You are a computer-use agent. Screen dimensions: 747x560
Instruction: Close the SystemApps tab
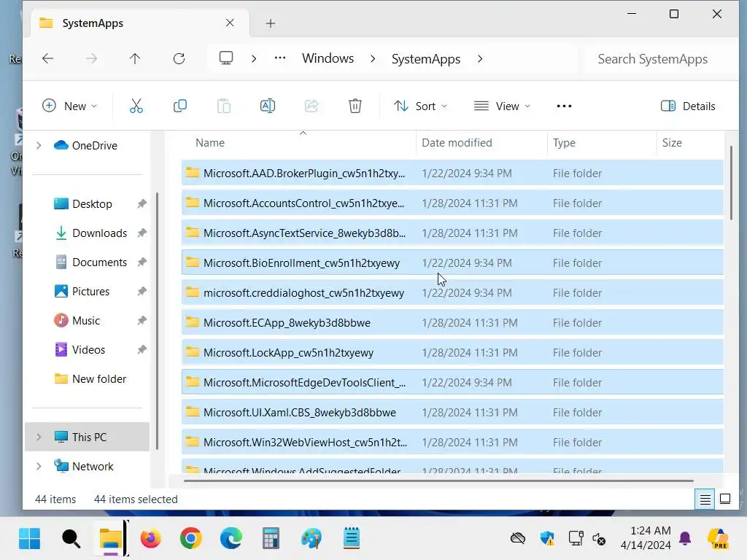[230, 23]
